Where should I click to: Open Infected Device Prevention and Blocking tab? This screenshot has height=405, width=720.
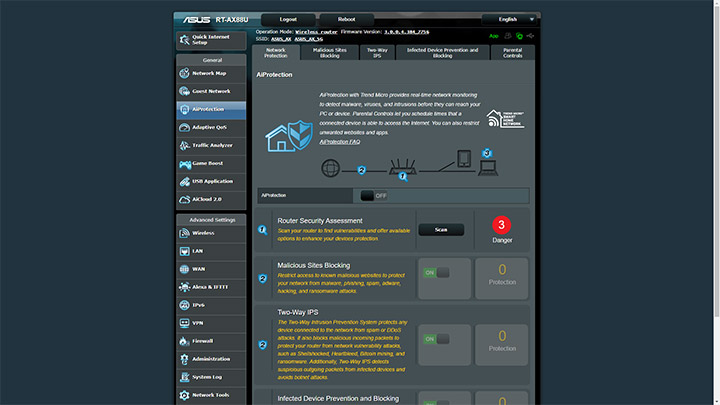click(442, 53)
